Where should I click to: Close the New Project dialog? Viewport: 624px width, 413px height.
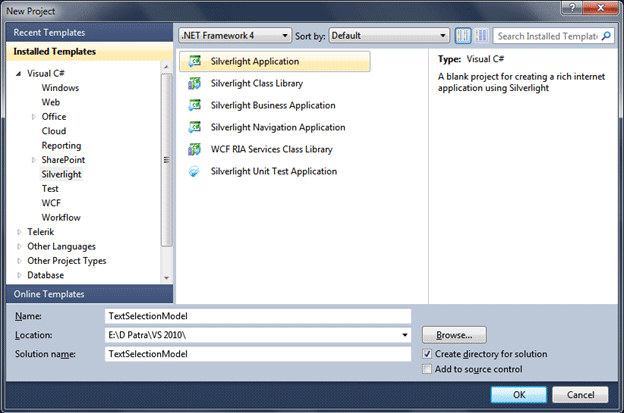point(601,8)
